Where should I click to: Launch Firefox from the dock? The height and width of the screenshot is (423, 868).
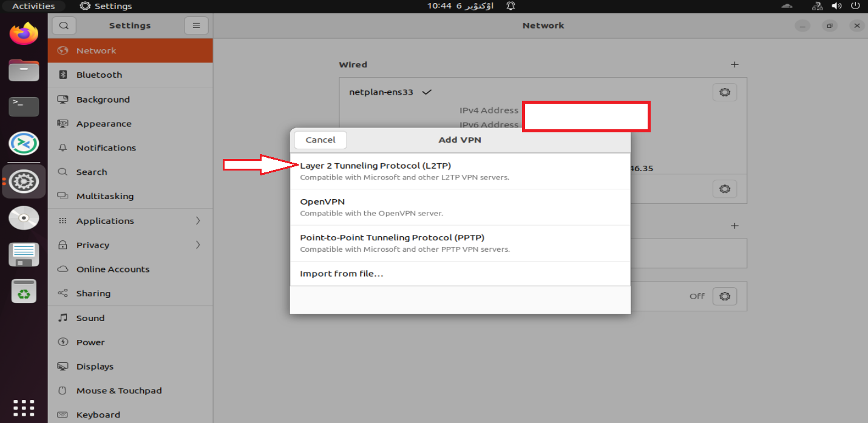pyautogui.click(x=24, y=33)
